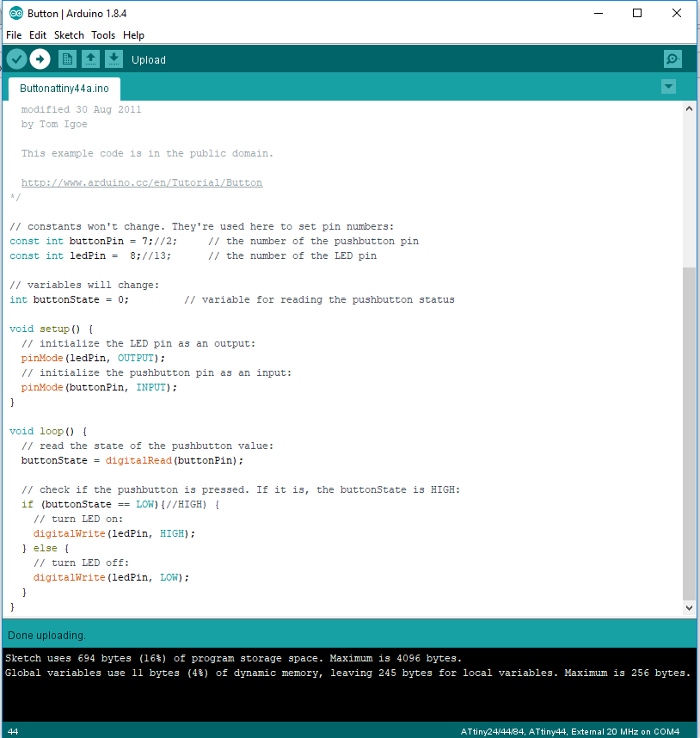
Task: Click the ATtiny44 board info in status bar
Action: click(x=569, y=731)
